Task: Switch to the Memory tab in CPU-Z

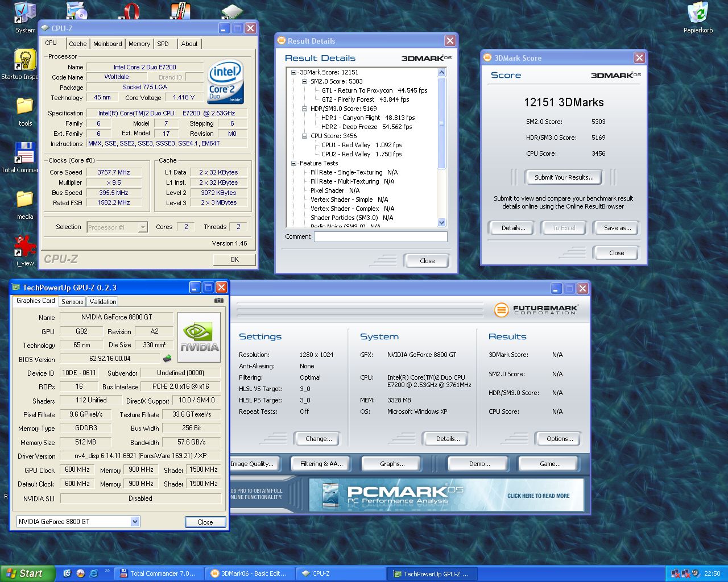Action: [x=139, y=44]
